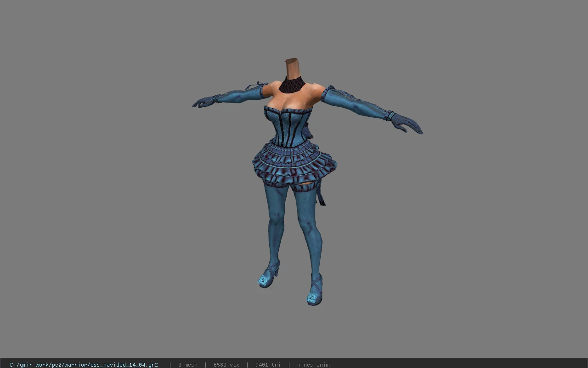
Task: Click the '3 mesh' status entry
Action: pos(188,365)
